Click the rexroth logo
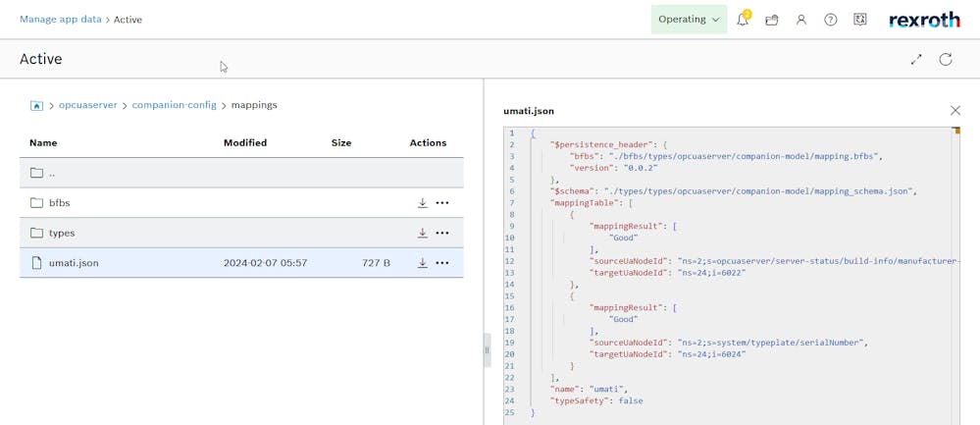This screenshot has width=980, height=425. (x=924, y=20)
